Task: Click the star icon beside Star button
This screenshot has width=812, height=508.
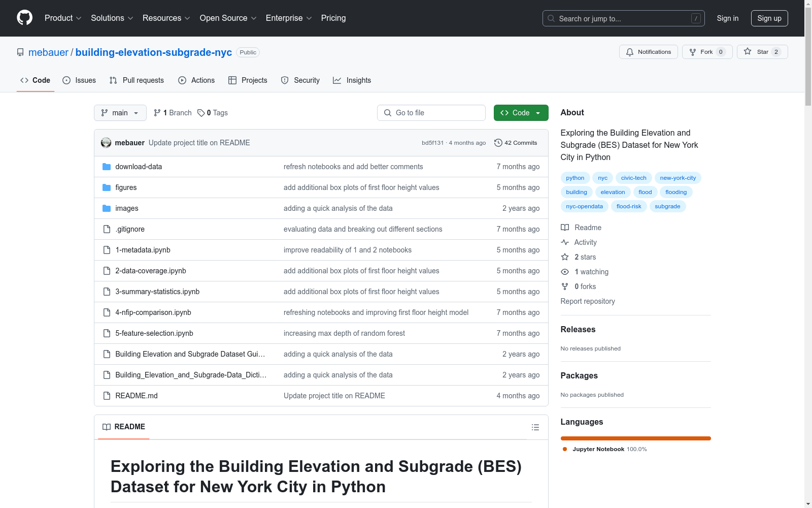Action: pos(748,51)
